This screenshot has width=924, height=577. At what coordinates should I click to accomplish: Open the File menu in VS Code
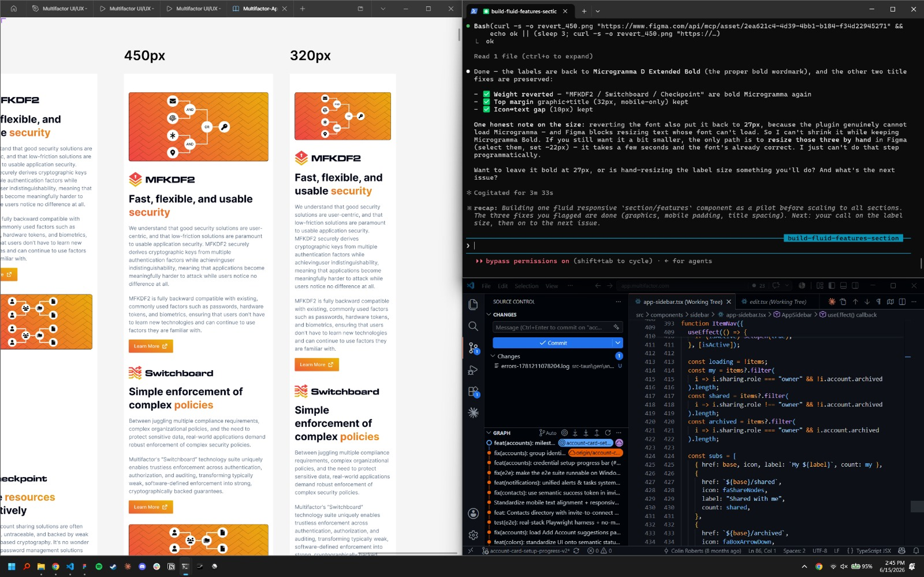pyautogui.click(x=486, y=286)
